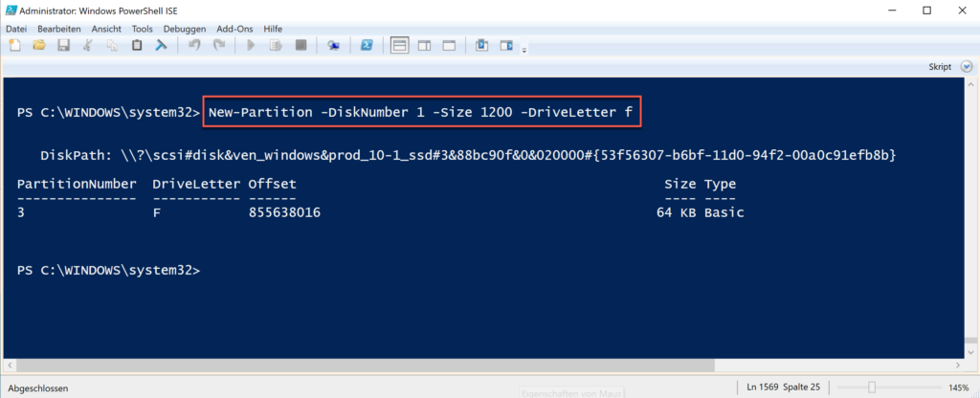Screen dimensions: 980x398
Task: Click the Type column header
Action: [x=720, y=185]
